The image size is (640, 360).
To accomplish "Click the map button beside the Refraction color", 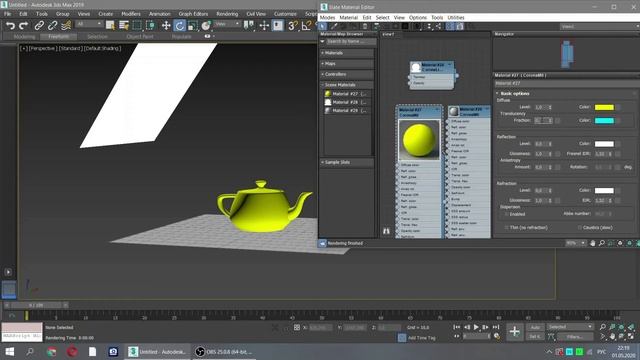I will point(618,191).
